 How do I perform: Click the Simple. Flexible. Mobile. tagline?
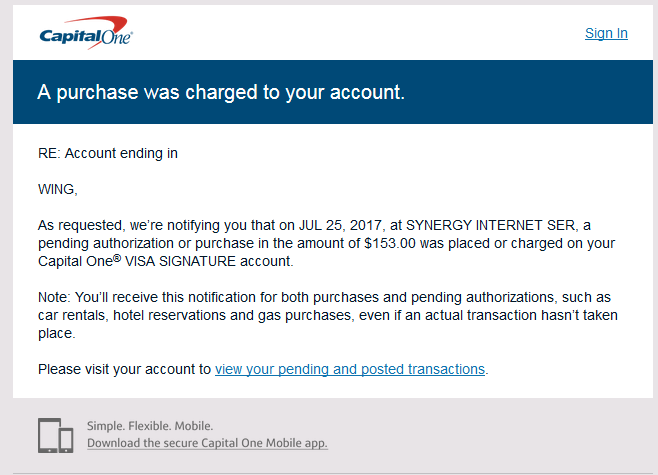[x=150, y=426]
